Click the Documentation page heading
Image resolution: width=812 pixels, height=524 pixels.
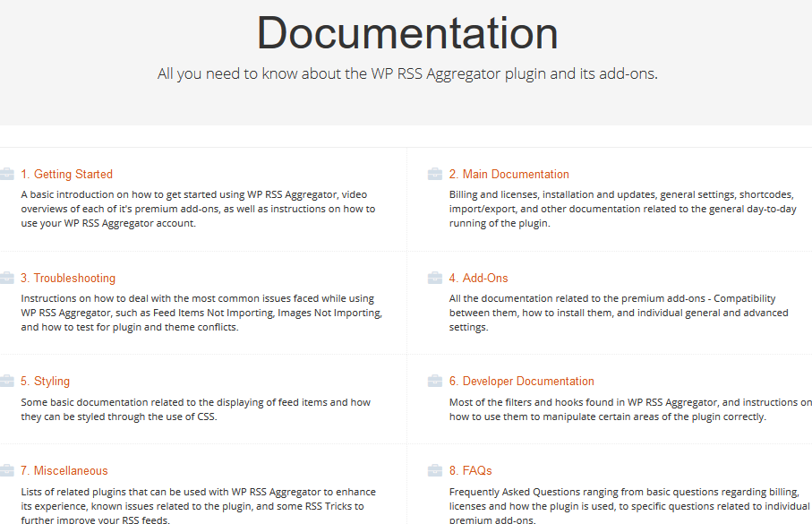[x=407, y=33]
